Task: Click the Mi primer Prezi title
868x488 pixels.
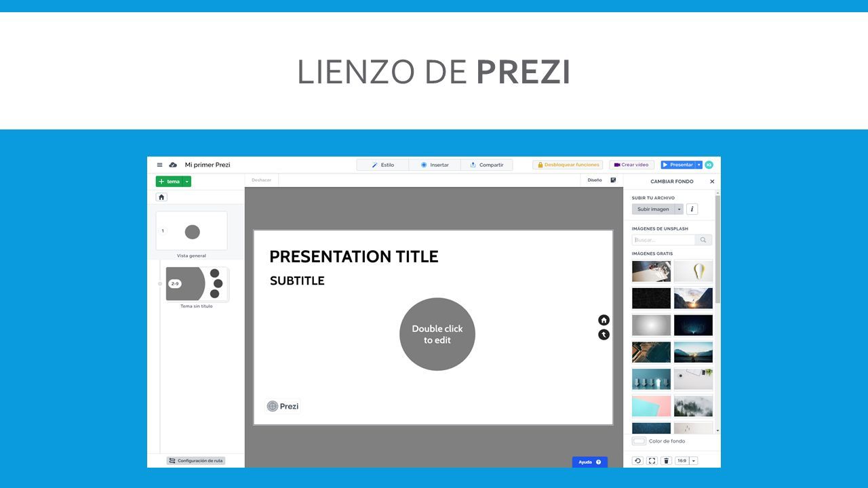Action: click(x=208, y=165)
